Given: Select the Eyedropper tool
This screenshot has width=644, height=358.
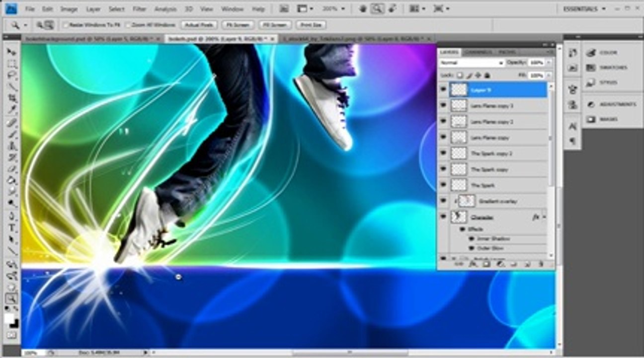Looking at the screenshot, I should [11, 109].
